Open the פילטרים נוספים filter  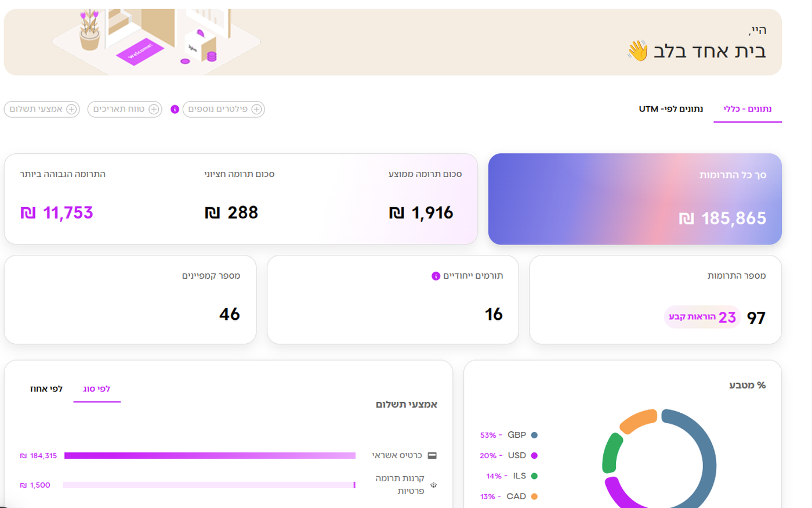point(224,109)
